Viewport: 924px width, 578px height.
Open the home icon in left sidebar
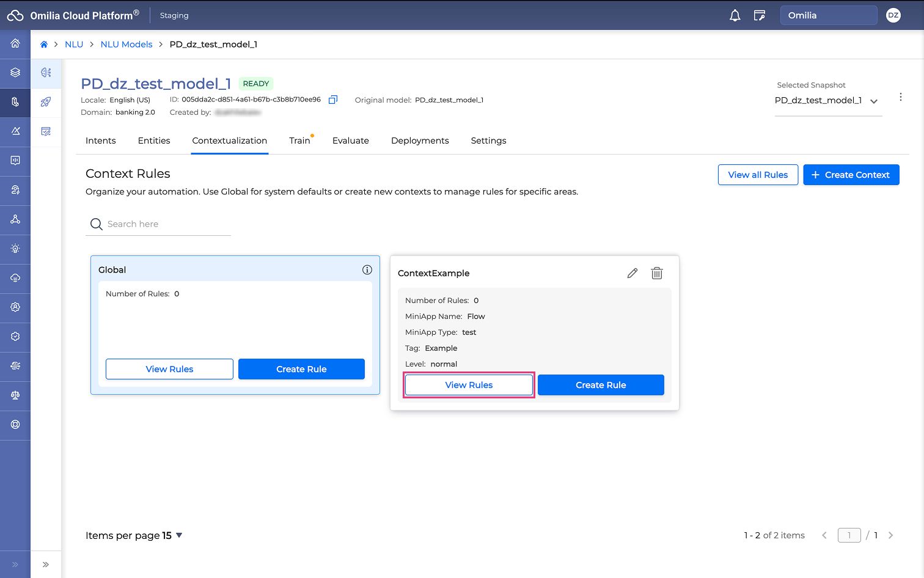click(x=15, y=43)
